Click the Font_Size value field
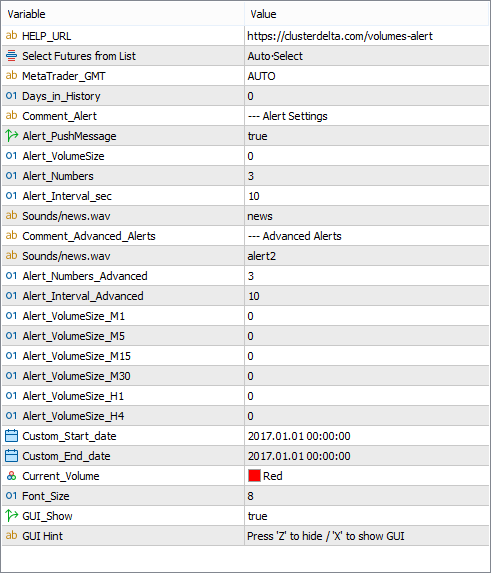 click(x=367, y=496)
